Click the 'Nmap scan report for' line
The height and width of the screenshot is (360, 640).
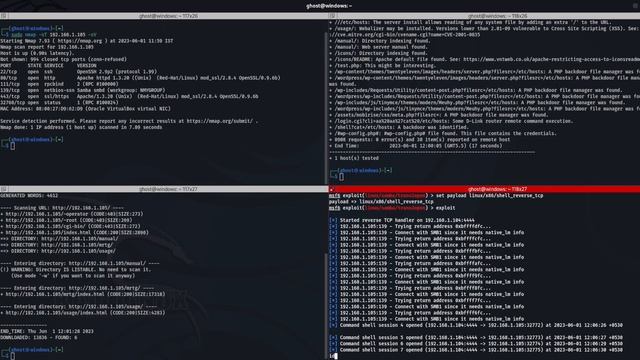coord(47,47)
